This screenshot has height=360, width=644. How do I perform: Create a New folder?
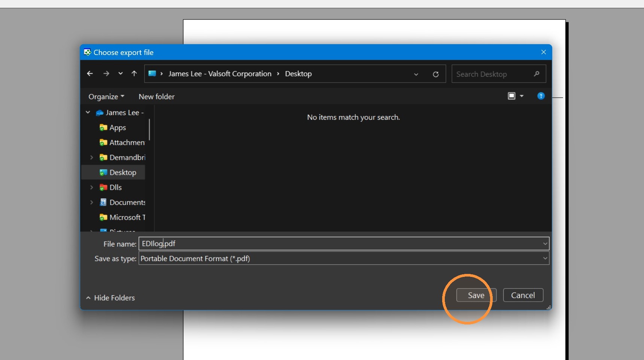pos(157,97)
